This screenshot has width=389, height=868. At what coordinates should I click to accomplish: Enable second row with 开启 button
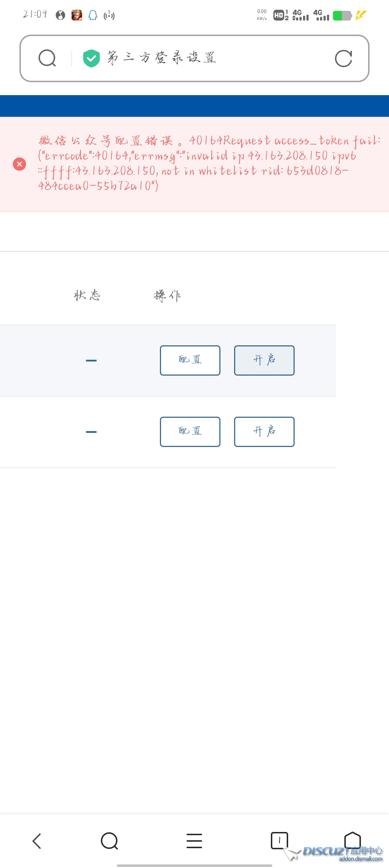tap(264, 431)
